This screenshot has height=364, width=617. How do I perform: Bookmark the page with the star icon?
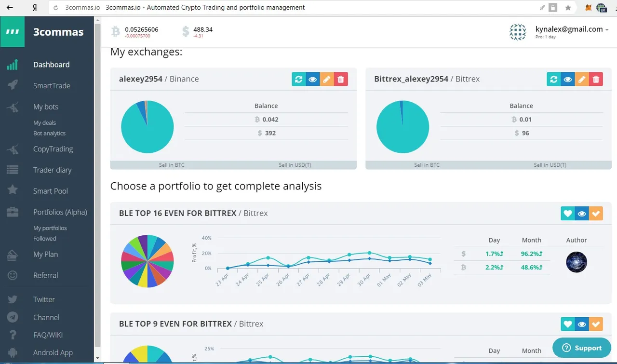(x=568, y=8)
